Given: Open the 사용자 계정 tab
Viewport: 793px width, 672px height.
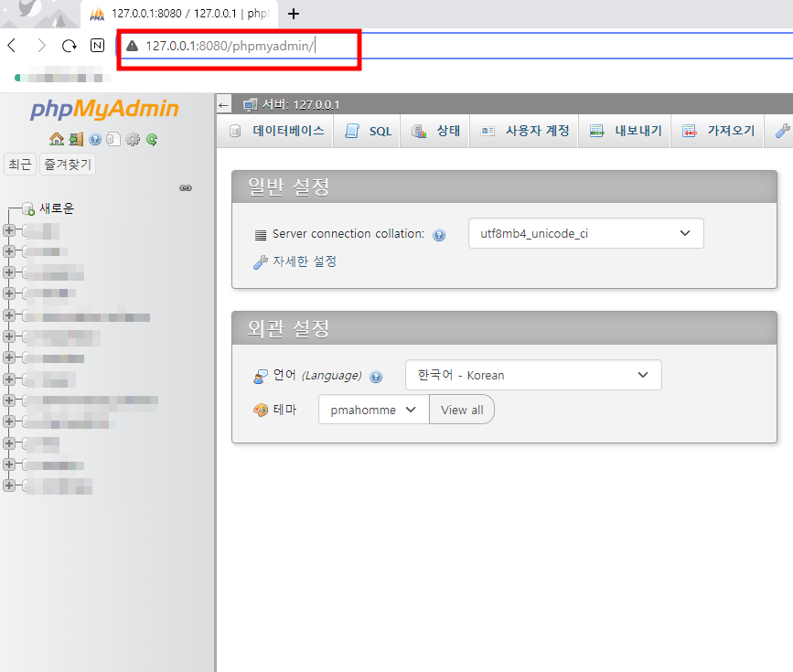Looking at the screenshot, I should pyautogui.click(x=525, y=131).
